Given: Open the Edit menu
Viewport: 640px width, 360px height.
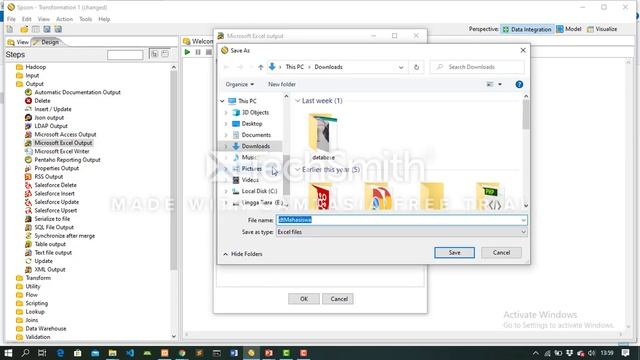Looking at the screenshot, I should pyautogui.click(x=27, y=19).
